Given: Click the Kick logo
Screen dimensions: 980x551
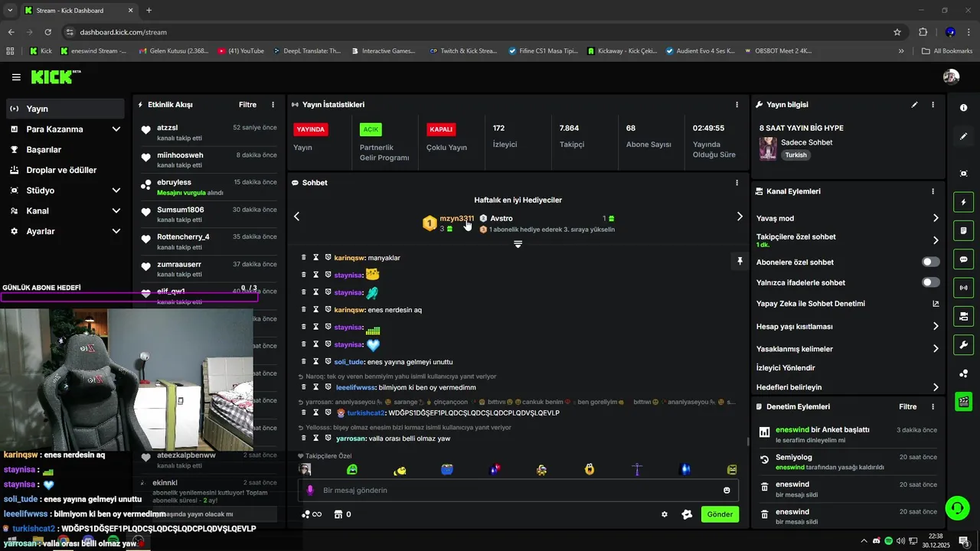Looking at the screenshot, I should click(x=55, y=77).
